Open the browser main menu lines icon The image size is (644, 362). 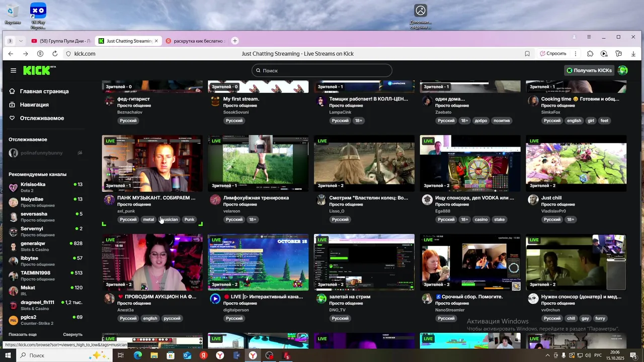pos(589,37)
